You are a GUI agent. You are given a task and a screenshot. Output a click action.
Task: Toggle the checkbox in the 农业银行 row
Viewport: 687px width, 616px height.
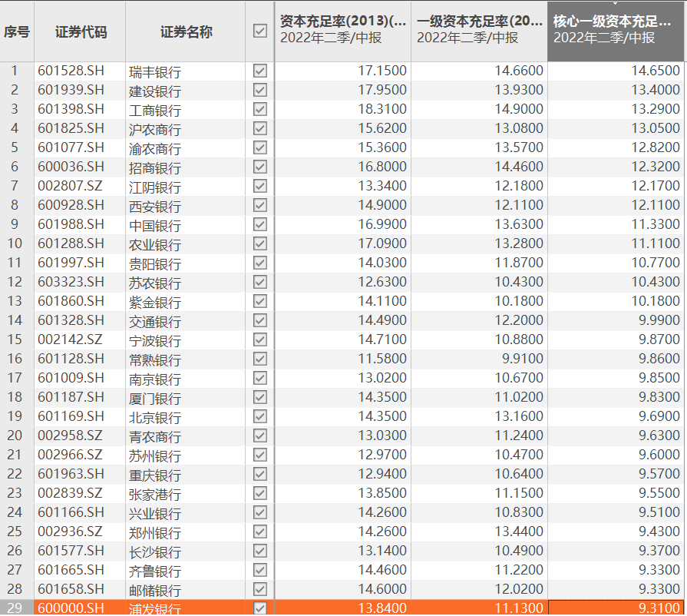click(x=259, y=243)
